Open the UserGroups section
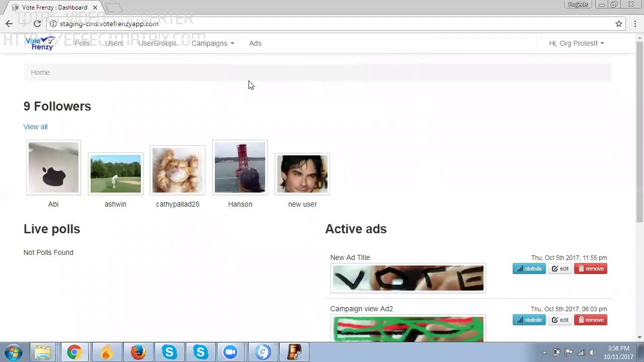 click(x=157, y=43)
